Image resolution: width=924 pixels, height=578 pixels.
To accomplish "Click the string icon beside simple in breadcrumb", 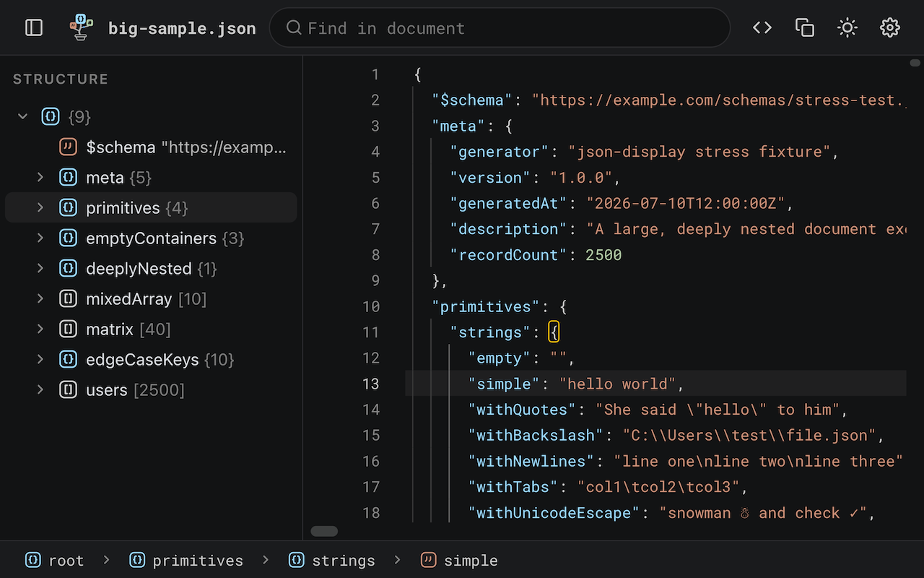I will (x=428, y=560).
